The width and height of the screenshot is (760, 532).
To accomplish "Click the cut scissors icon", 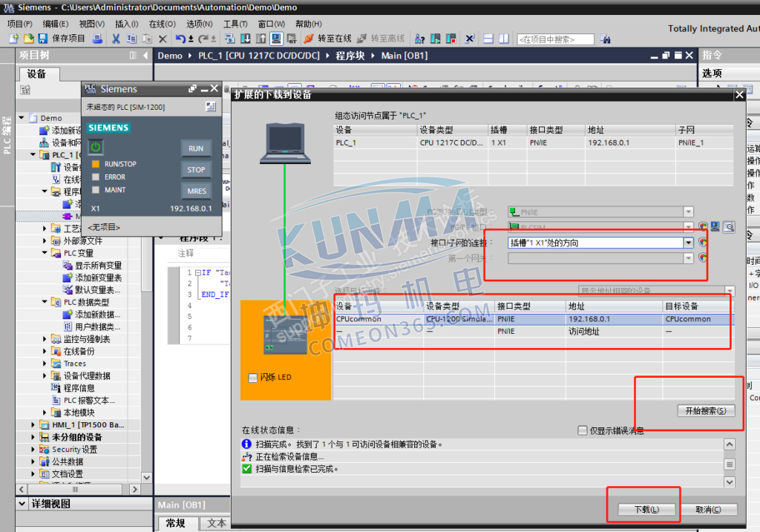I will tap(116, 39).
